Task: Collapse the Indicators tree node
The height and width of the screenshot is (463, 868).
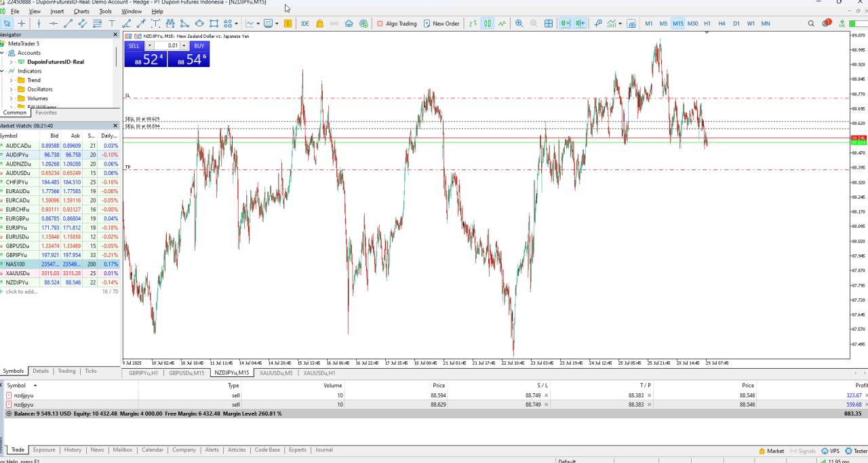Action: [3, 71]
